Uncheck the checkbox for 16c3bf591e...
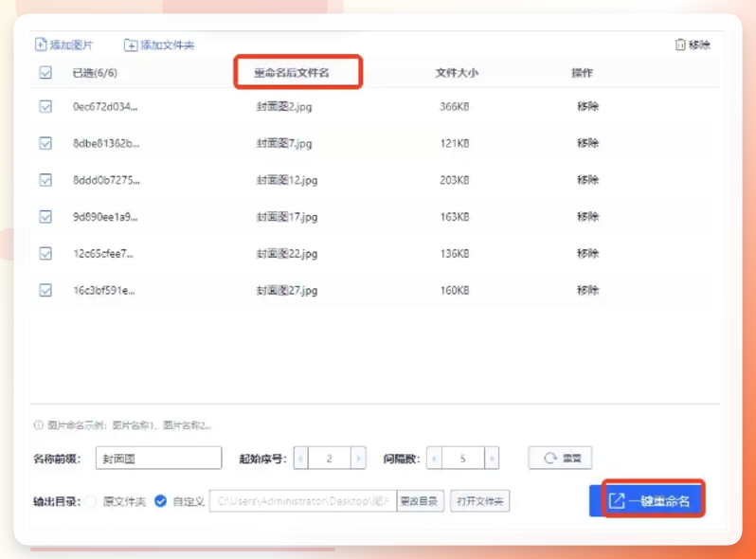Screen dimensions: 756x559 45,290
